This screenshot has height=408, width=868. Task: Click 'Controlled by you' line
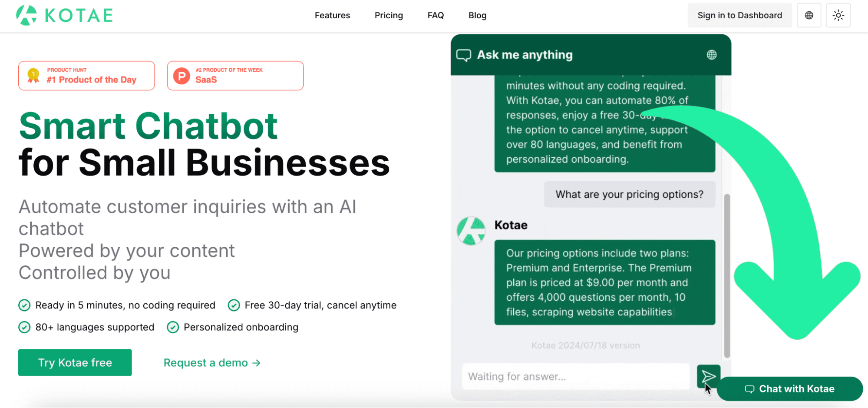point(95,273)
